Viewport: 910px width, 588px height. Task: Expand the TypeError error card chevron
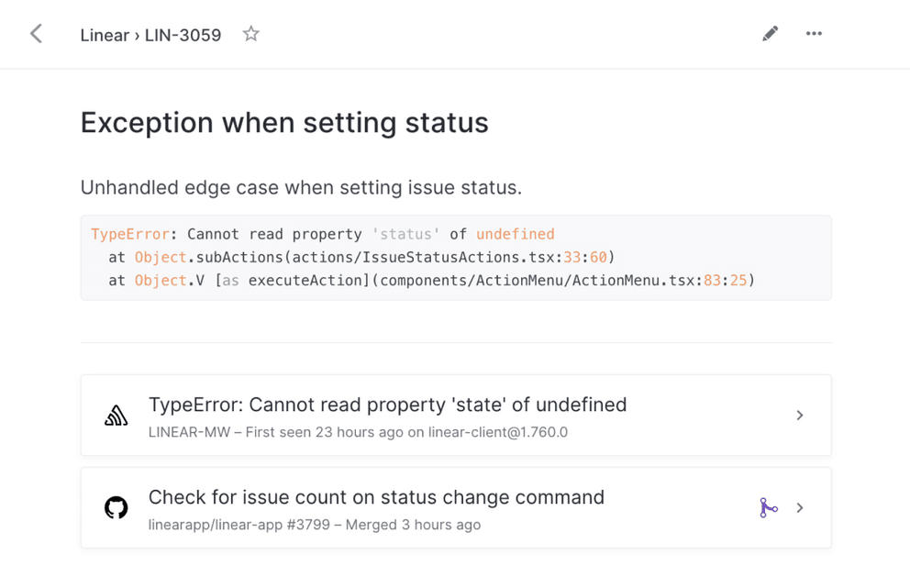point(799,415)
